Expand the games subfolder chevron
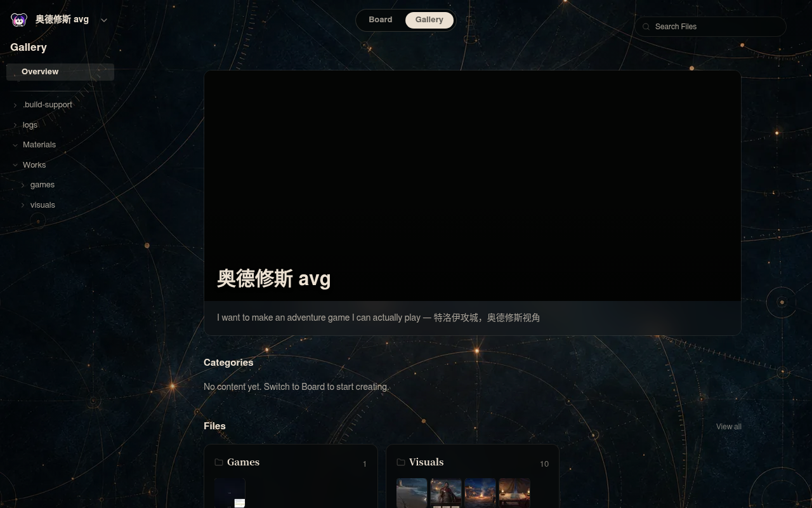812x508 pixels. point(23,185)
